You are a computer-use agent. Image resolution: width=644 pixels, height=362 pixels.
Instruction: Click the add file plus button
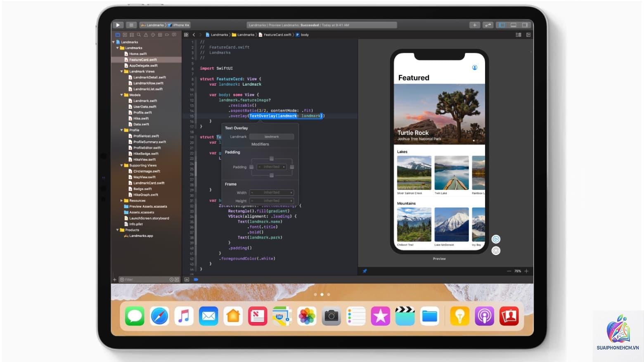point(115,279)
